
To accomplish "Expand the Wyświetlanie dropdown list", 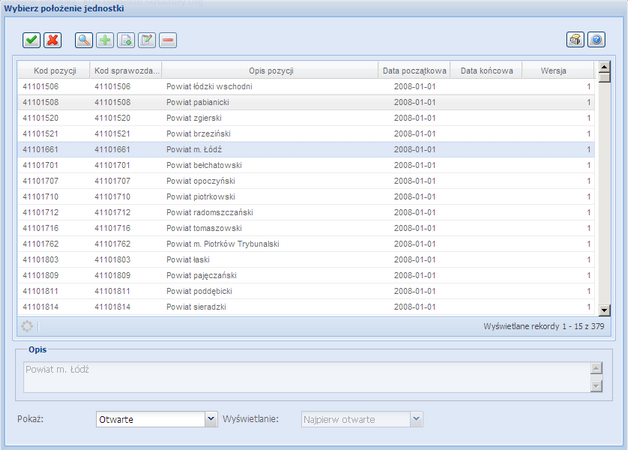I will click(x=417, y=420).
